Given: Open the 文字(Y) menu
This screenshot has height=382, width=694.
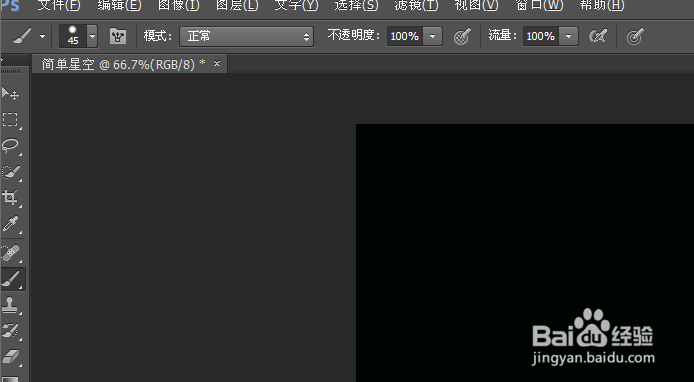Looking at the screenshot, I should coord(296,5).
